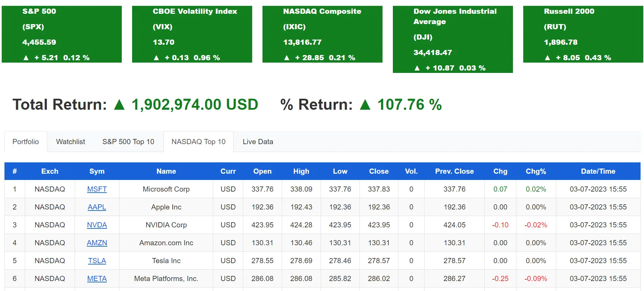The image size is (644, 291).
Task: Click the 107.76 % return value
Action: (409, 105)
